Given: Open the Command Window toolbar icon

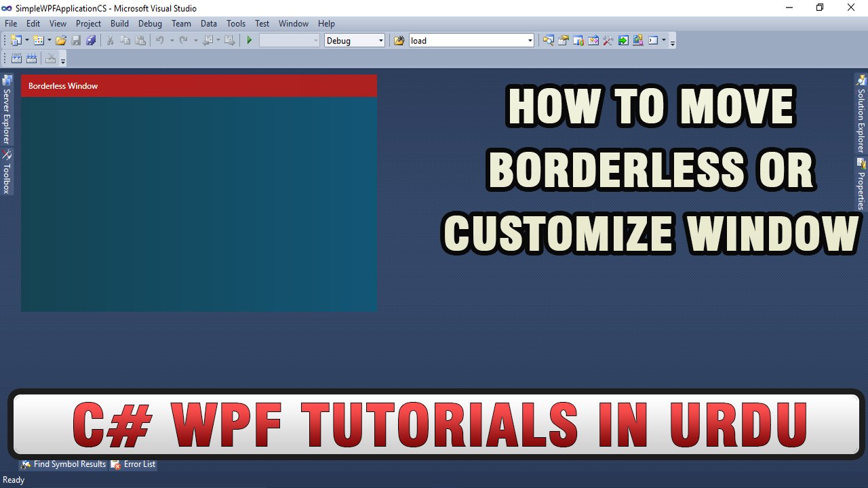Looking at the screenshot, I should [654, 41].
